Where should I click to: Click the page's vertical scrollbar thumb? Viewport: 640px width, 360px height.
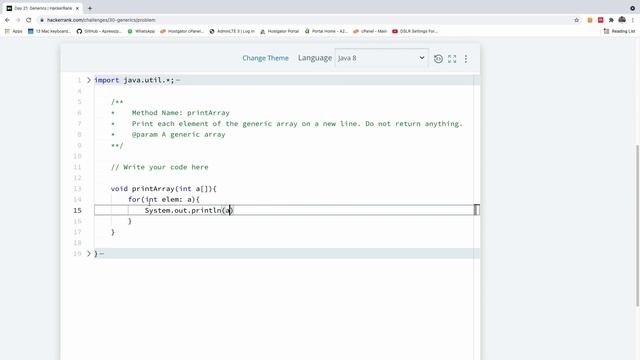638,225
